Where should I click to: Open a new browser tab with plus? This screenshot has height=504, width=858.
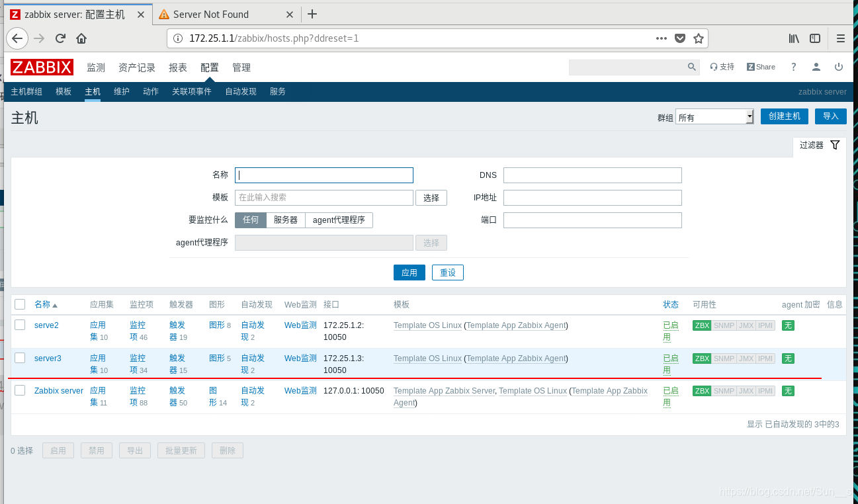pos(312,14)
